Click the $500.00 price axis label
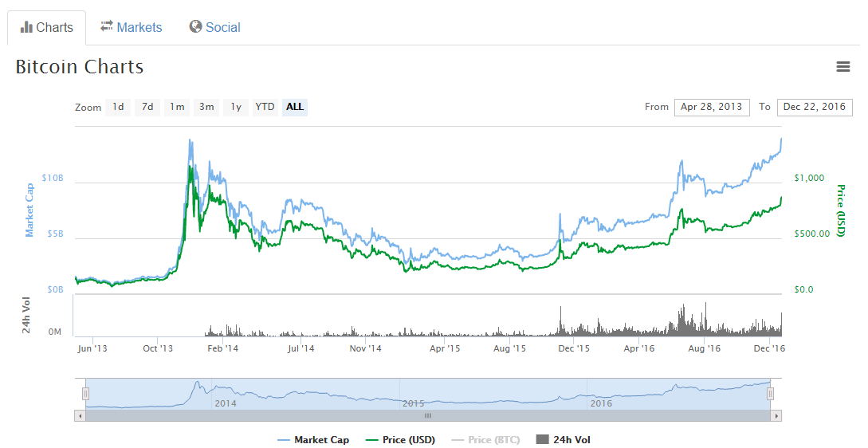 812,234
